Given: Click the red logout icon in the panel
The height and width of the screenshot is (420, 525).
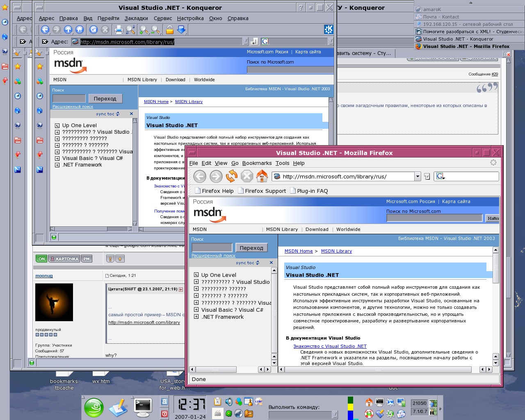Looking at the screenshot, I should (164, 413).
